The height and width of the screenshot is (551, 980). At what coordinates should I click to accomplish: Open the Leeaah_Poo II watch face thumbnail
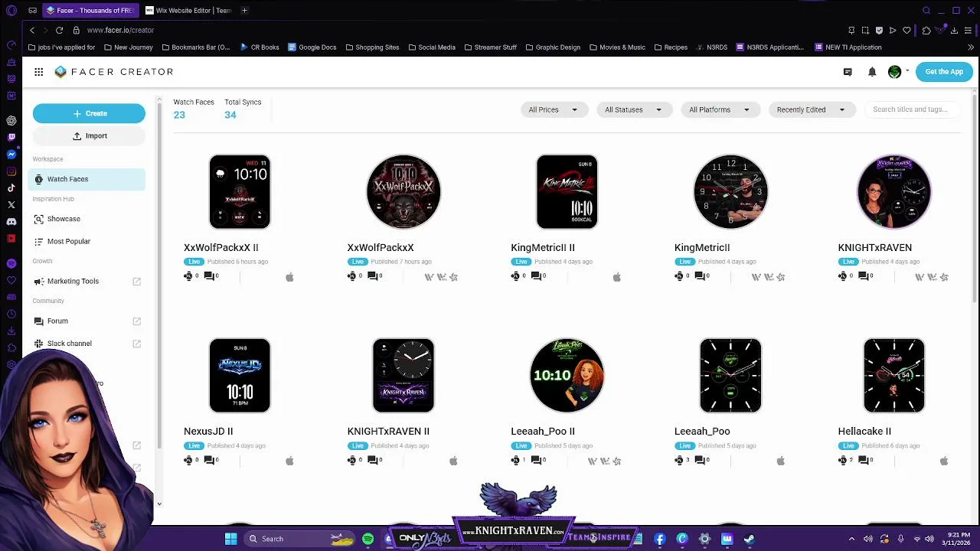coord(567,376)
